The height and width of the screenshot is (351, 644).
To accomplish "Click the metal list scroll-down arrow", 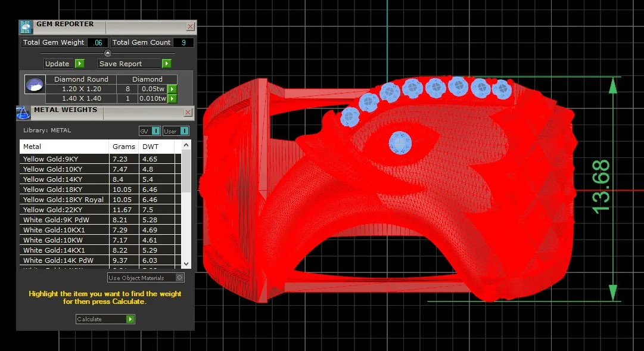I will [186, 264].
